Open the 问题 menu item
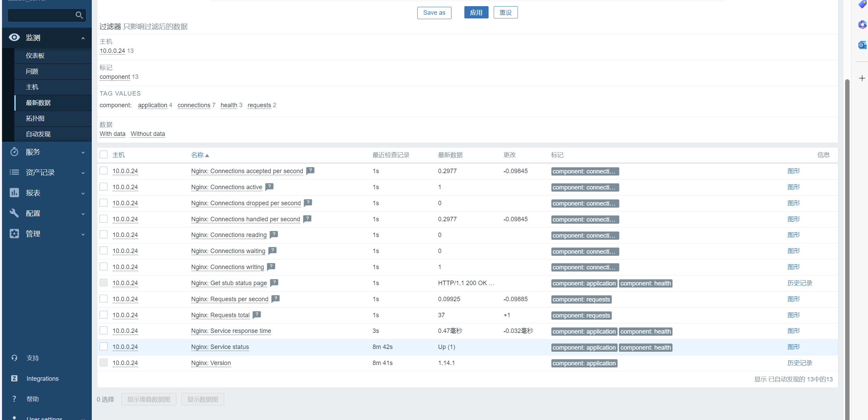868x420 pixels. pyautogui.click(x=32, y=71)
